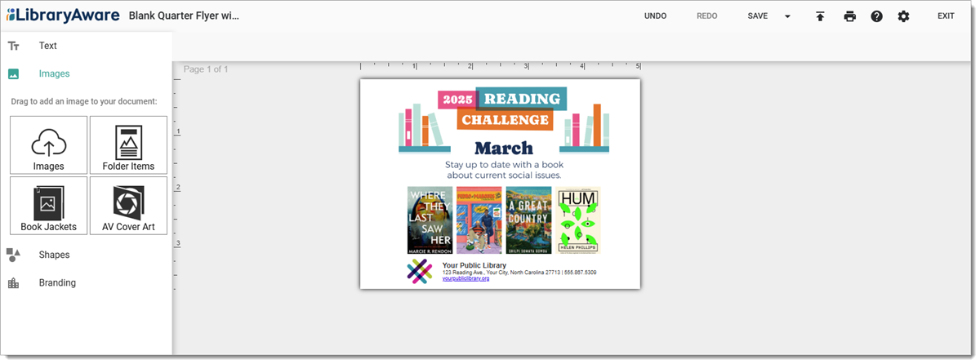980x364 pixels.
Task: Choose the Folder Items tile
Action: tap(128, 144)
